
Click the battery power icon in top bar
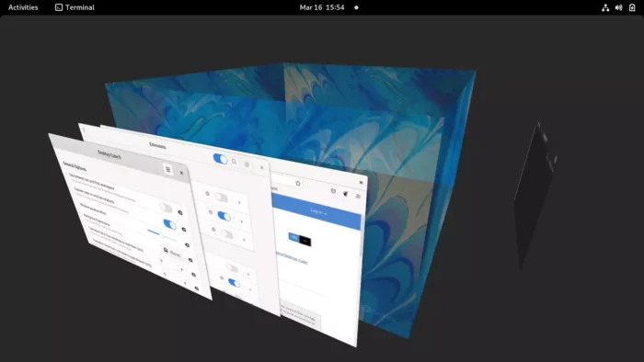pyautogui.click(x=632, y=7)
